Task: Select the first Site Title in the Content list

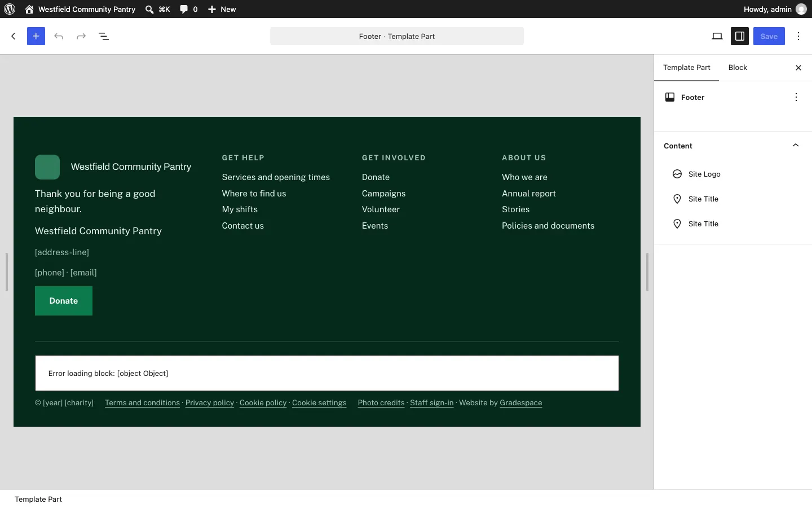Action: (733, 199)
